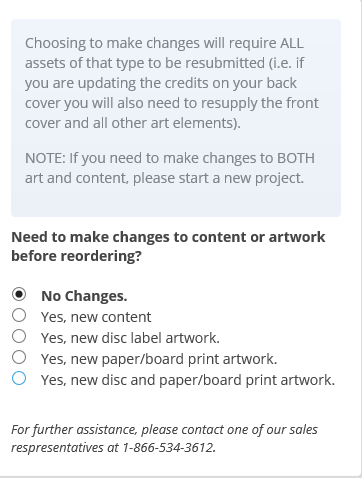The image size is (362, 478).
Task: Click the bold "No Changes." label text
Action: tap(84, 296)
